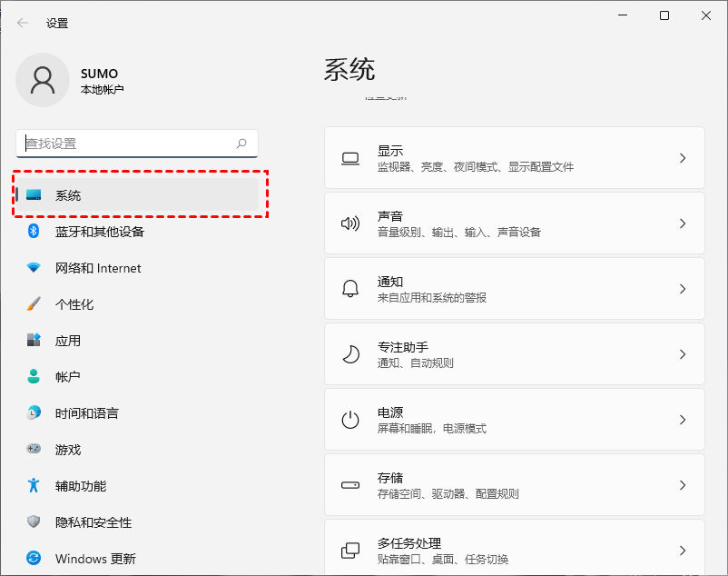The width and height of the screenshot is (728, 576).
Task: Minimize the 设置 window
Action: (623, 15)
